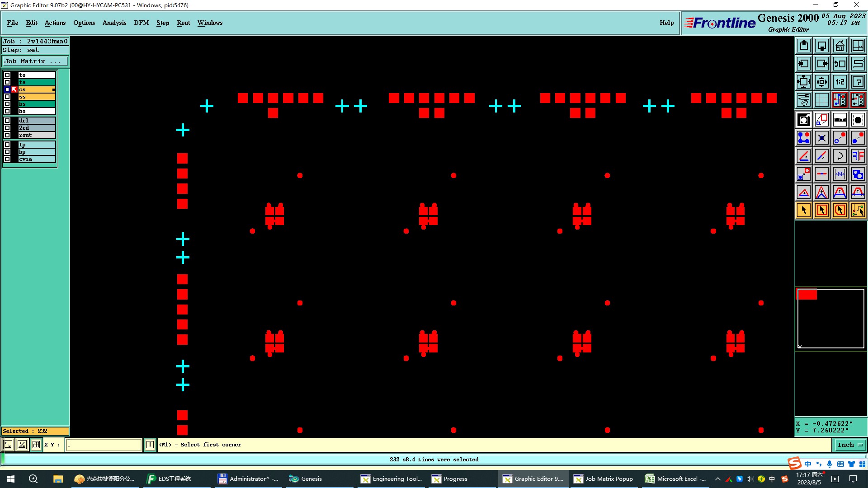Click the connected blue dots polyline icon
This screenshot has height=488, width=868.
tap(804, 138)
